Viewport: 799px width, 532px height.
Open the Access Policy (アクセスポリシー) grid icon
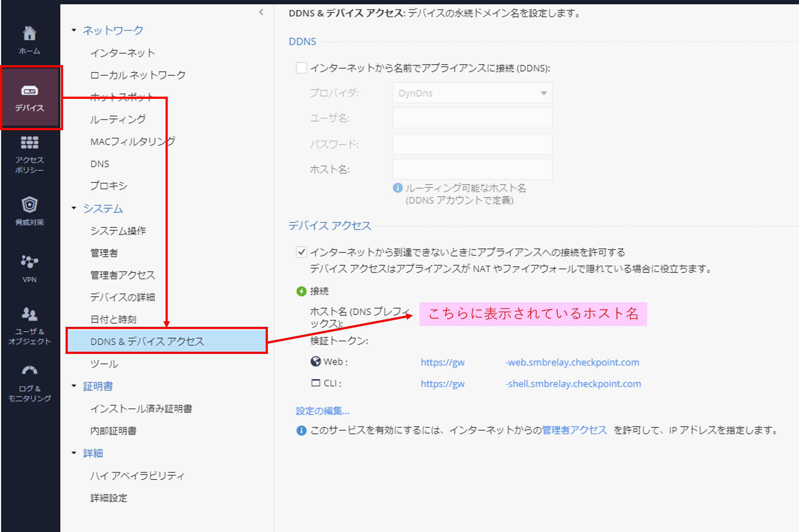point(30,143)
